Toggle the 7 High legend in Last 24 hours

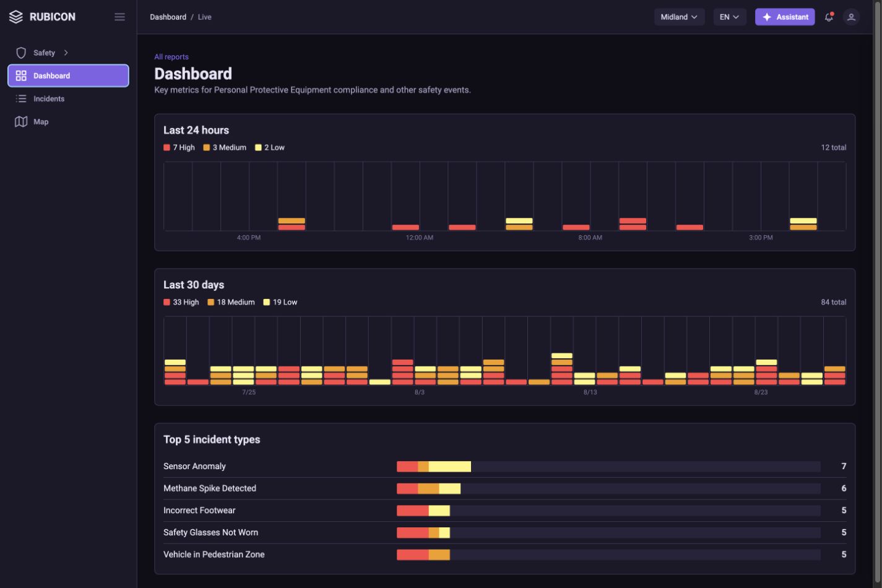[x=179, y=147]
